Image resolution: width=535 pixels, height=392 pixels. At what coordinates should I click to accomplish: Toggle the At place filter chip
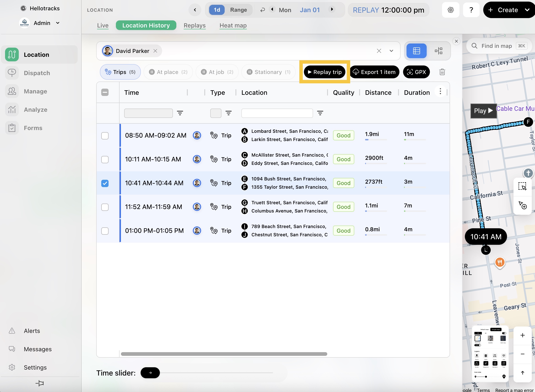(x=168, y=72)
